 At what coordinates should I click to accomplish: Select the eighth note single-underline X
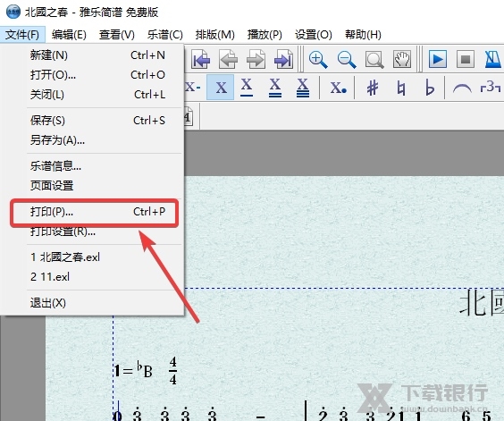pos(247,88)
